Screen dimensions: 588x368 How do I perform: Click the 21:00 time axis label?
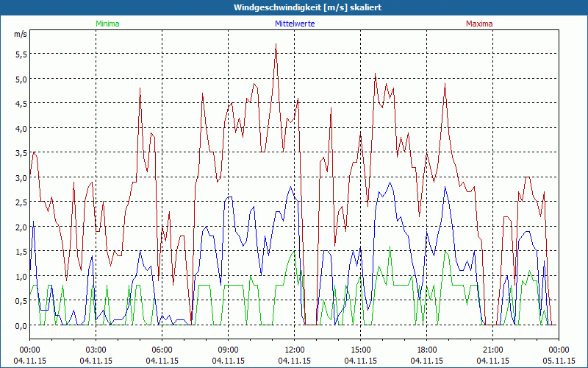click(x=492, y=350)
